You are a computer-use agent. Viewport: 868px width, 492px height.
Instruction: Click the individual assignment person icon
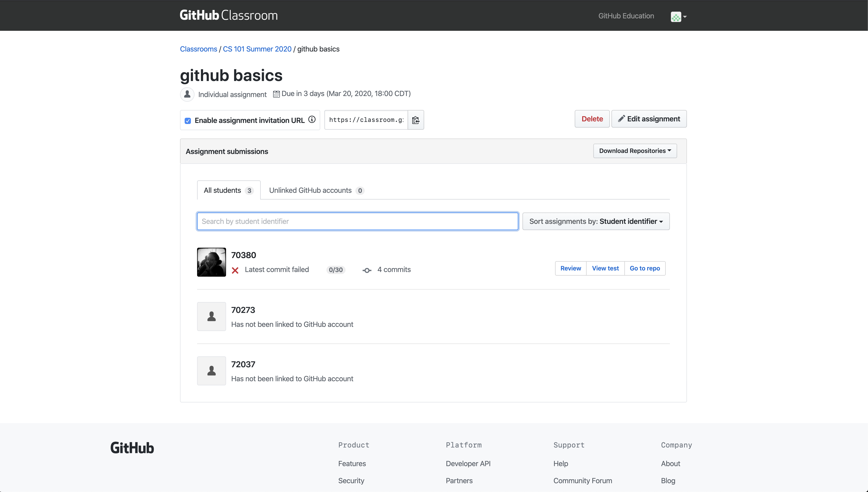tap(187, 94)
